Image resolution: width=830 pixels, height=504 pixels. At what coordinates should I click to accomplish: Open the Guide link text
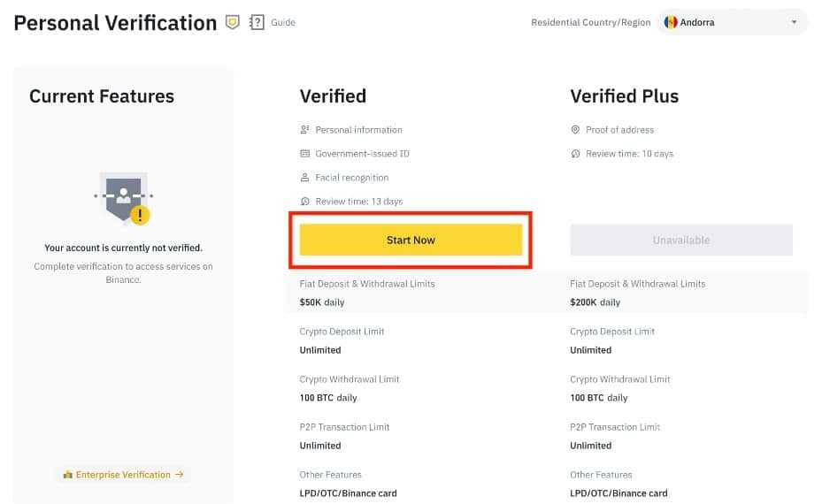[x=283, y=22]
